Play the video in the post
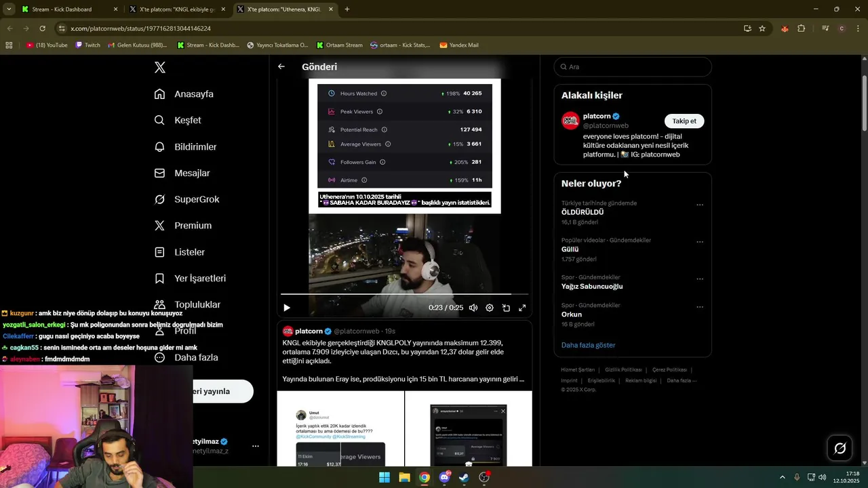Viewport: 868px width, 488px height. [x=287, y=308]
